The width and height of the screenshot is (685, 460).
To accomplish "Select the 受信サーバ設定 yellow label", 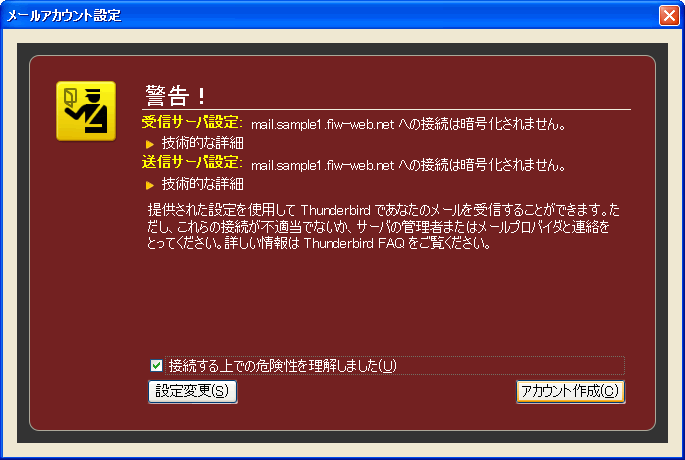I will coord(192,122).
